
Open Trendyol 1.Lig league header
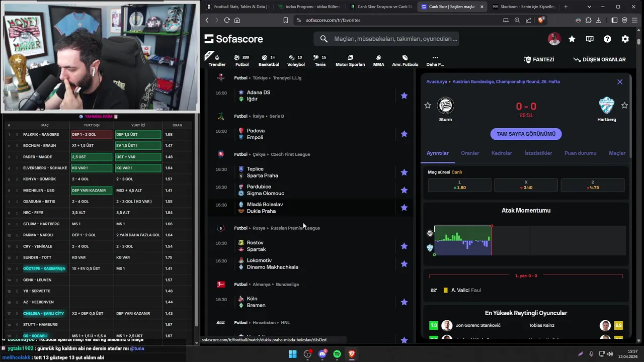287,78
